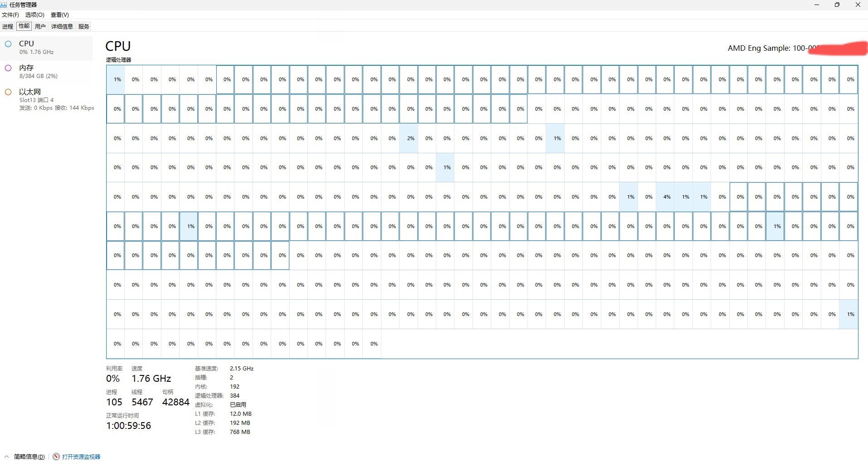Image resolution: width=868 pixels, height=467 pixels.
Task: Click the logical processor cell showing 2%
Action: pos(410,138)
